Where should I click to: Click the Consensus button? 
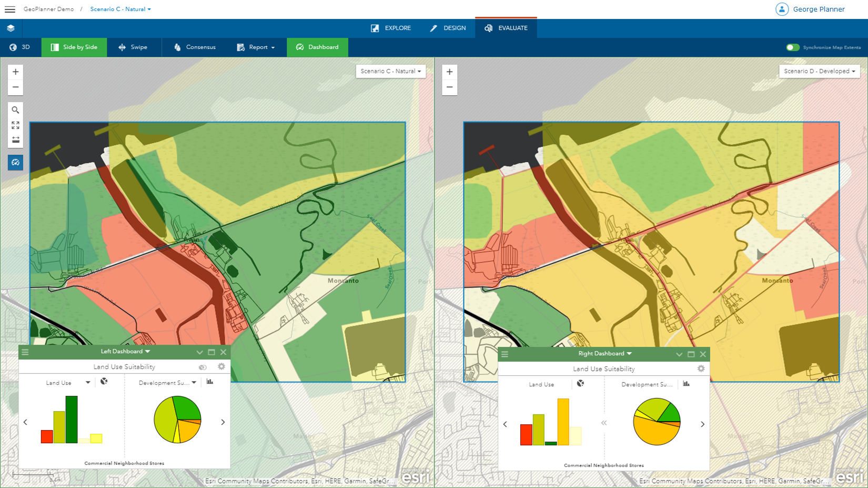point(195,47)
